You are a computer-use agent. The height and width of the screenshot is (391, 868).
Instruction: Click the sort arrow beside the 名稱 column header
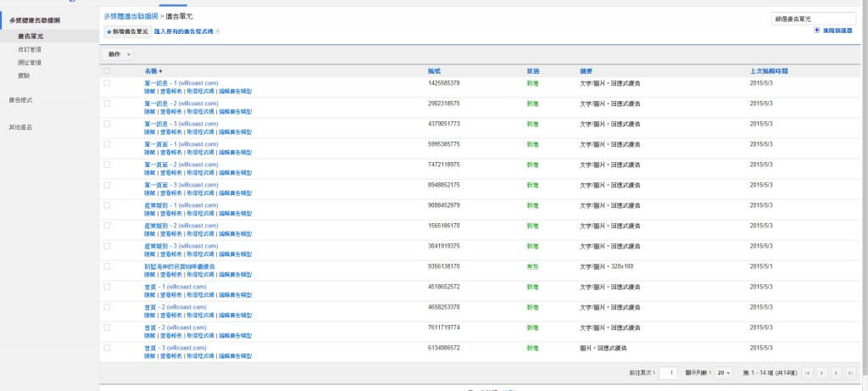pyautogui.click(x=161, y=71)
